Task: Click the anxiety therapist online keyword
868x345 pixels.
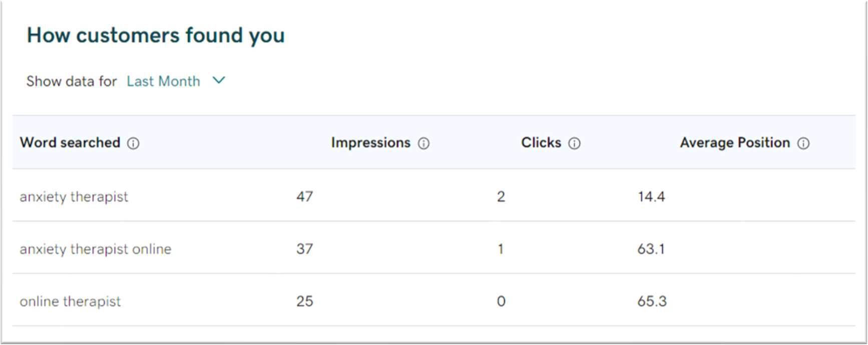Action: [x=95, y=249]
